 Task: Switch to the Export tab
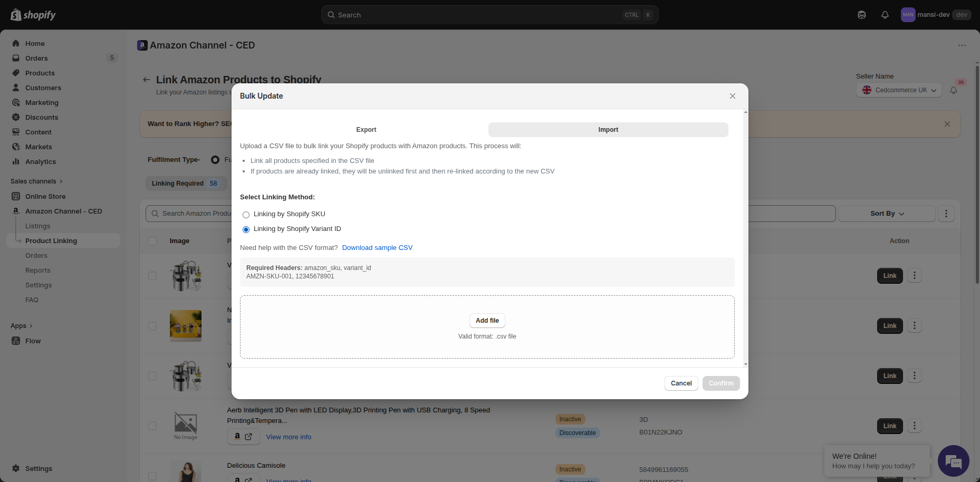click(366, 130)
